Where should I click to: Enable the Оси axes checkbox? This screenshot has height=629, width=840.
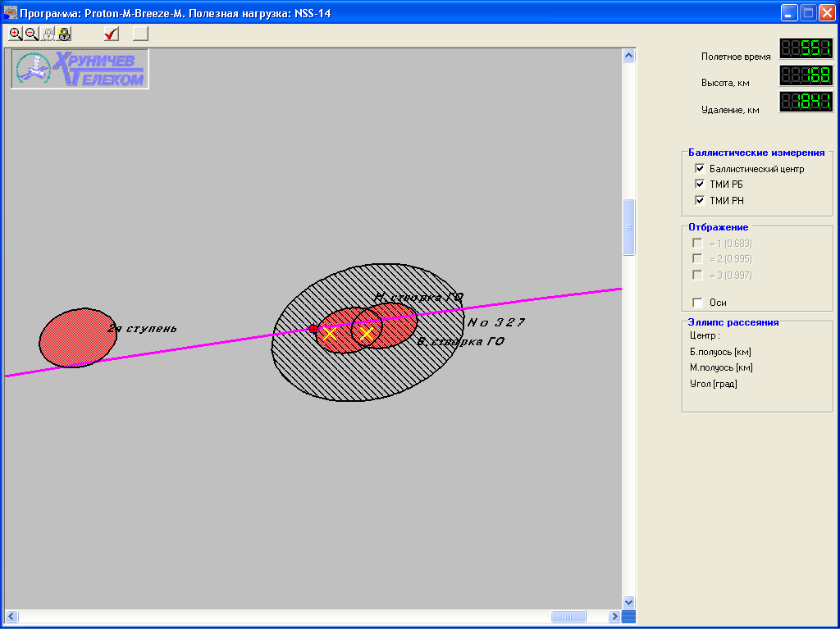698,302
